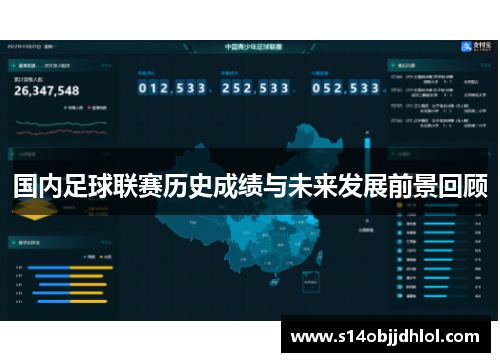
Task: Click the 中国青少年足球联赛 dashboard title
Action: [x=253, y=47]
